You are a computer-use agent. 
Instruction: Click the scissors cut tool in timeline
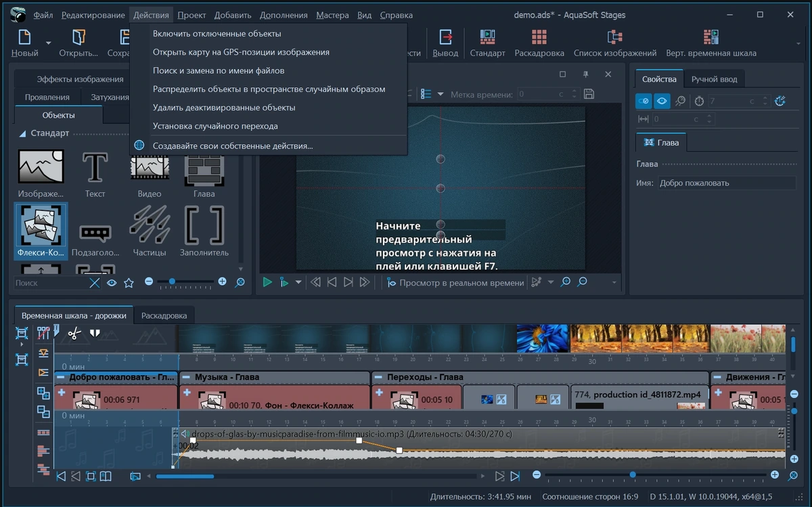[74, 333]
